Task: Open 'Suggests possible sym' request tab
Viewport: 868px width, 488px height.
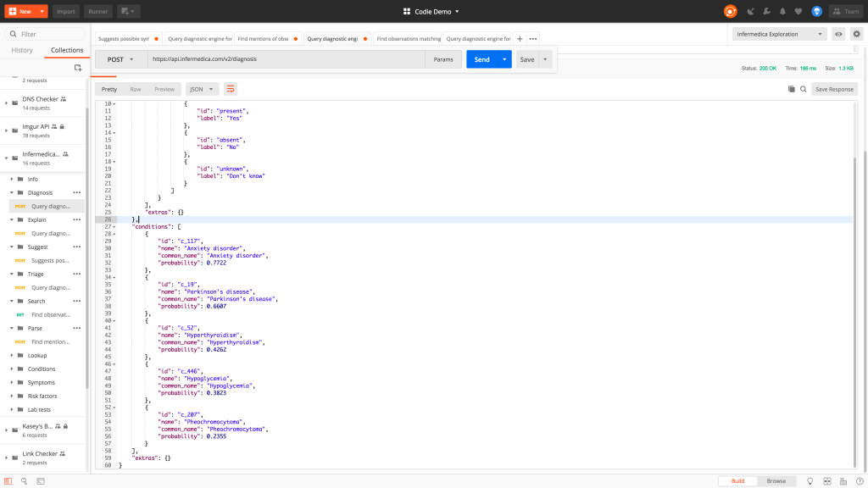Action: [x=128, y=39]
